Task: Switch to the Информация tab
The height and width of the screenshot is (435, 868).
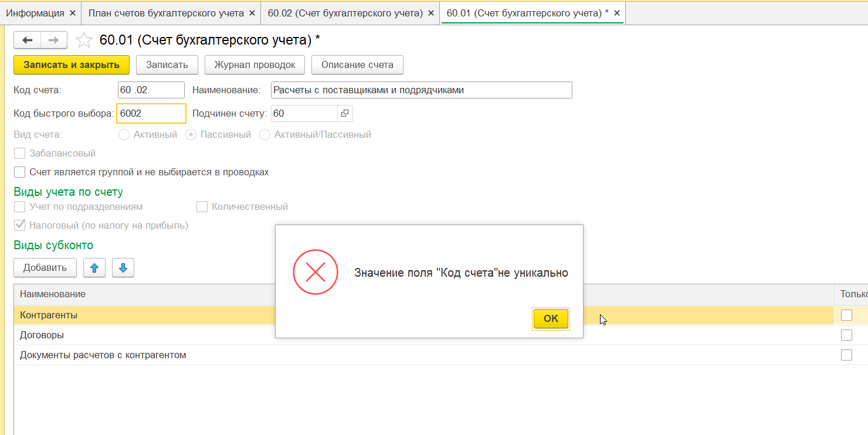Action: (x=35, y=13)
